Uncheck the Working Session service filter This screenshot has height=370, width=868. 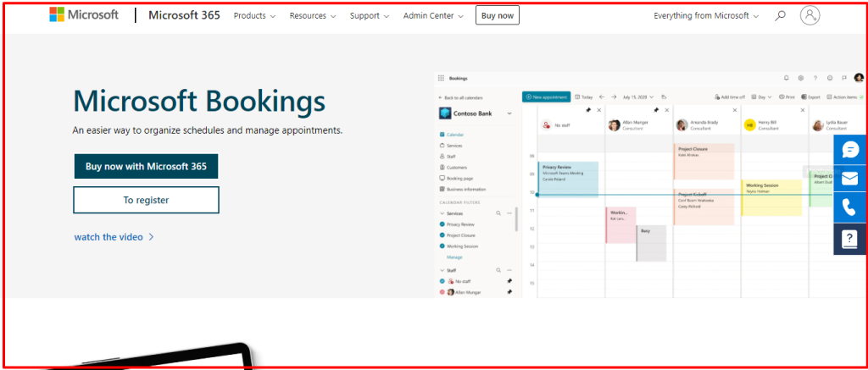pos(442,246)
